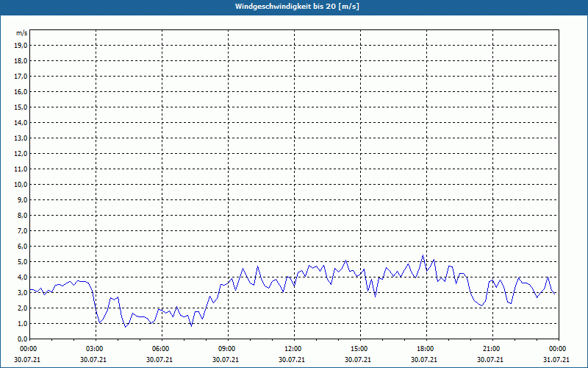
Task: Select the "8,0" y-axis label
Action: tap(22, 215)
